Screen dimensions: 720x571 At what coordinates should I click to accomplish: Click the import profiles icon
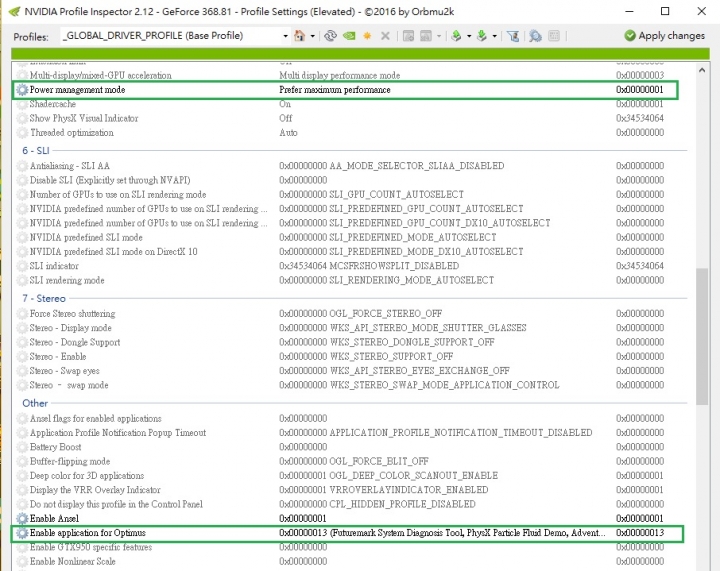pos(482,35)
